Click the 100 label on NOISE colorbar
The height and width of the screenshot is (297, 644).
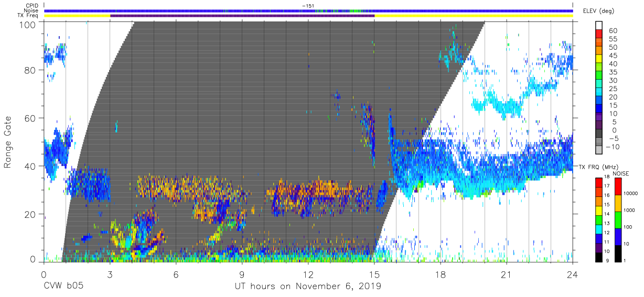click(x=628, y=227)
